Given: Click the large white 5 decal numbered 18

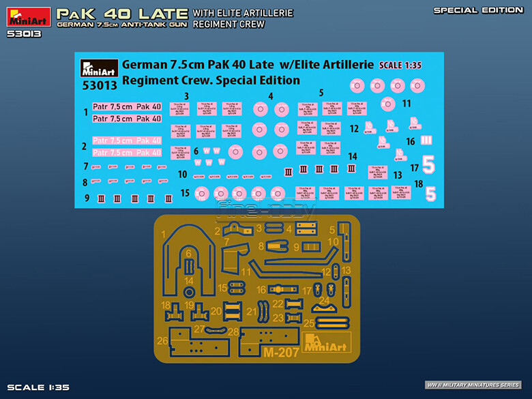Looking at the screenshot, I should tap(430, 194).
